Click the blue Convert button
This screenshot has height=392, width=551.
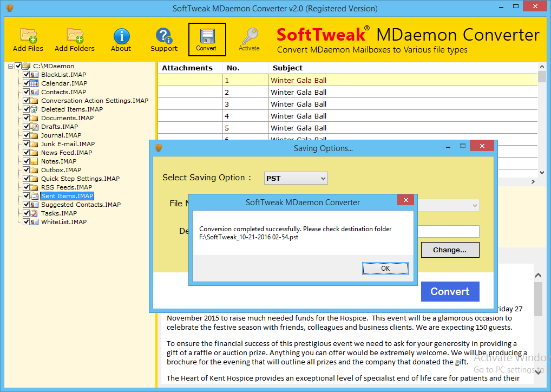[450, 291]
